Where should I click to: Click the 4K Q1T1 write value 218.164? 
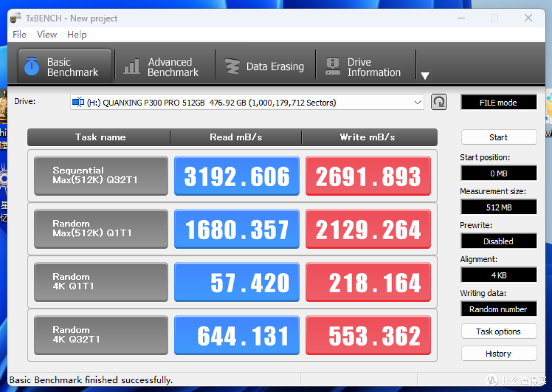click(x=368, y=282)
